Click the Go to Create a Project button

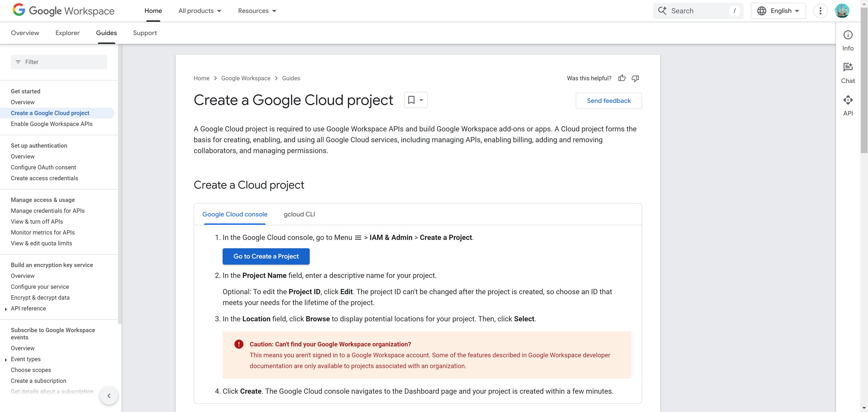266,256
